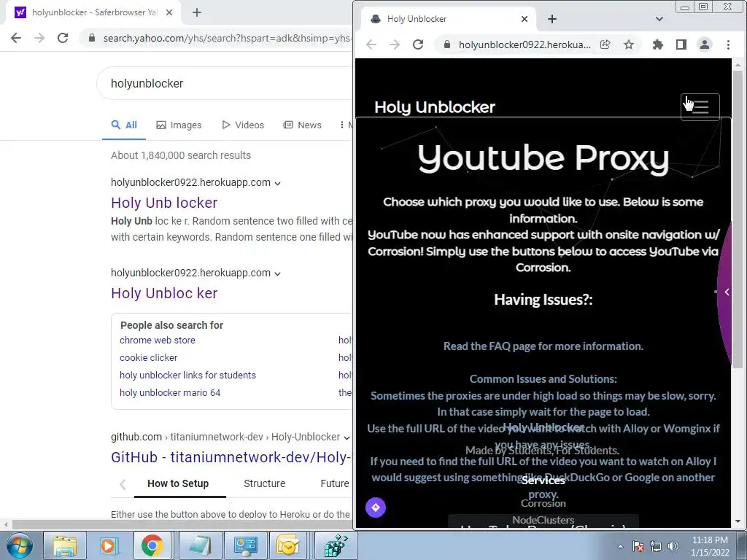
Task: Toggle the Chrome side panel icon
Action: 681,44
